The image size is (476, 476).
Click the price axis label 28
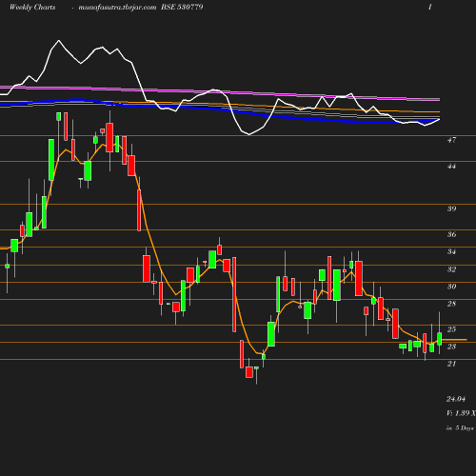point(451,304)
